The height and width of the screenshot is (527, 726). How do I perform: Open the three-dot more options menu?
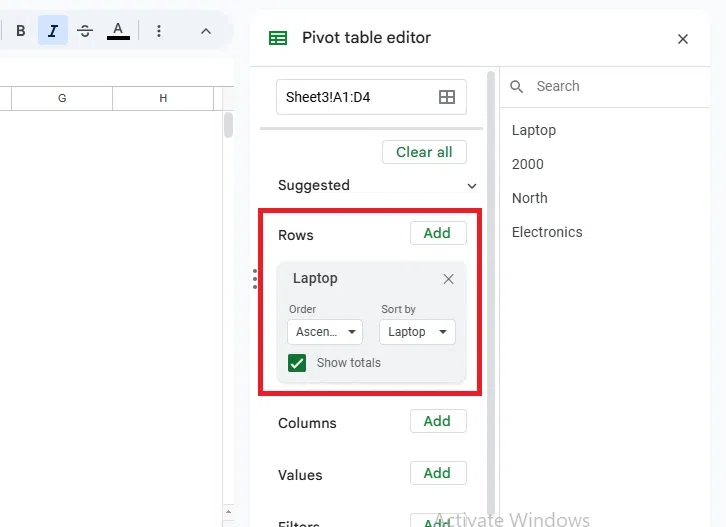click(159, 31)
